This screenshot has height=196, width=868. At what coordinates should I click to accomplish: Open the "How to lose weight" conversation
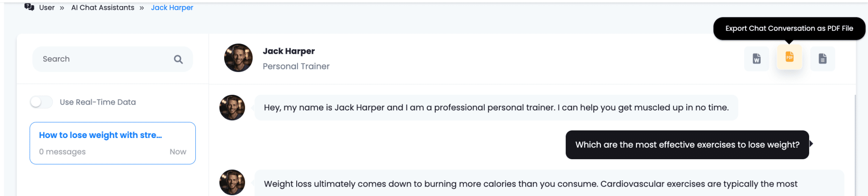113,143
